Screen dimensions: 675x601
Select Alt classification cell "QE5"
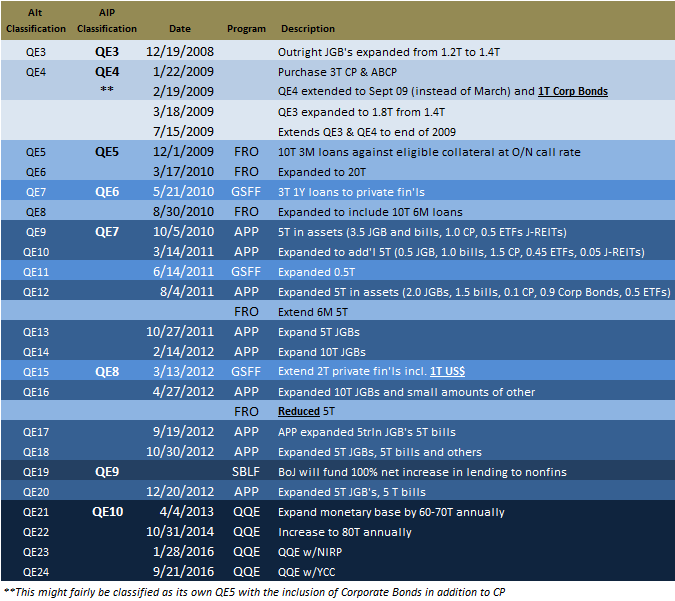(x=36, y=152)
